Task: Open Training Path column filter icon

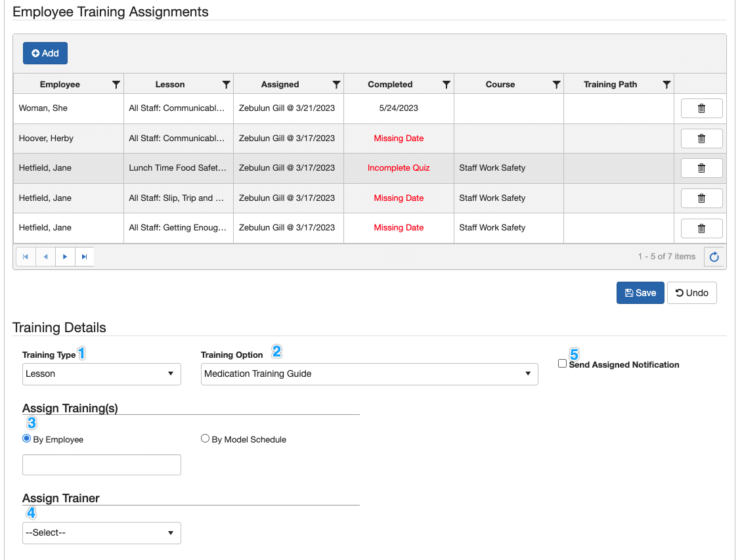Action: click(x=666, y=85)
